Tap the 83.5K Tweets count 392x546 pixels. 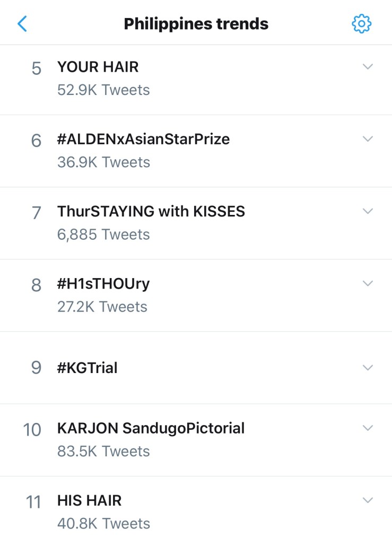coord(103,452)
